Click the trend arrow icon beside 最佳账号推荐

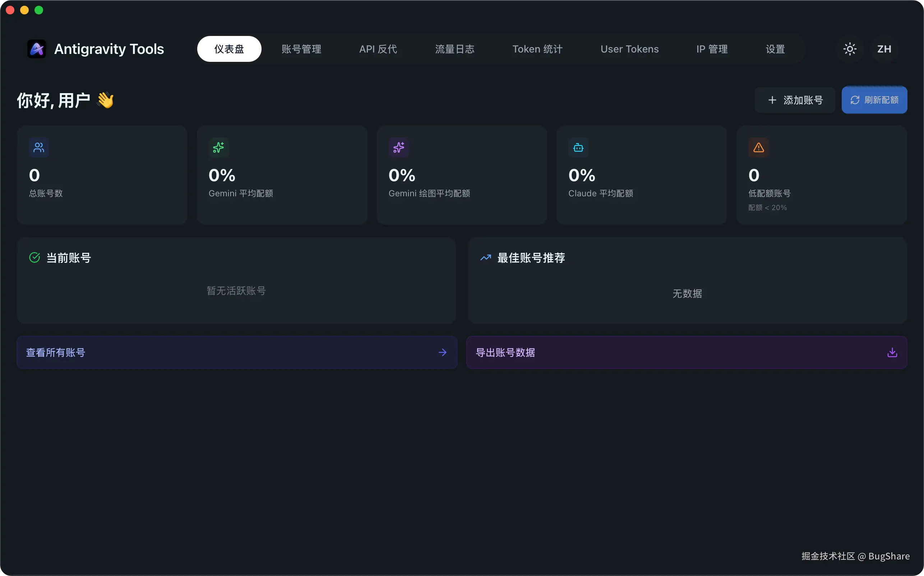(485, 257)
